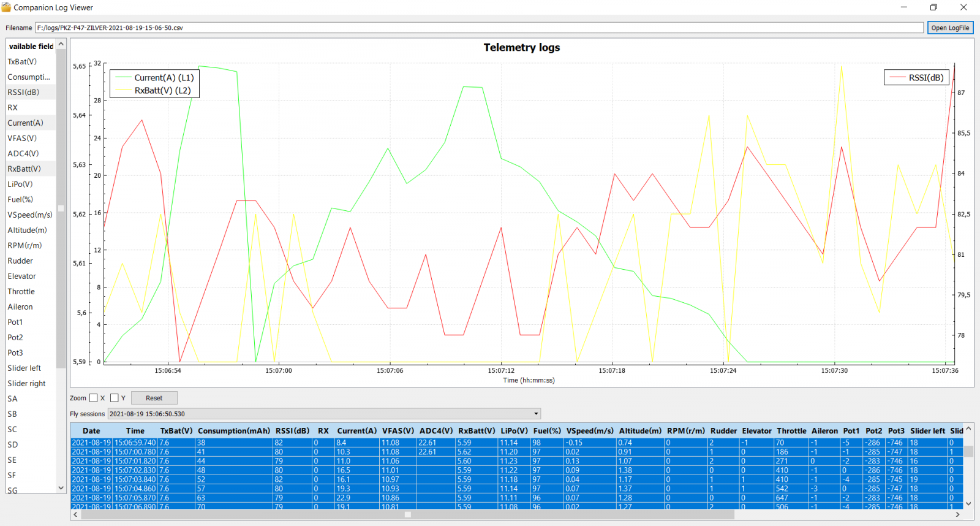The image size is (980, 526).
Task: Click the Current(A) (L1) legend entry
Action: (x=155, y=78)
